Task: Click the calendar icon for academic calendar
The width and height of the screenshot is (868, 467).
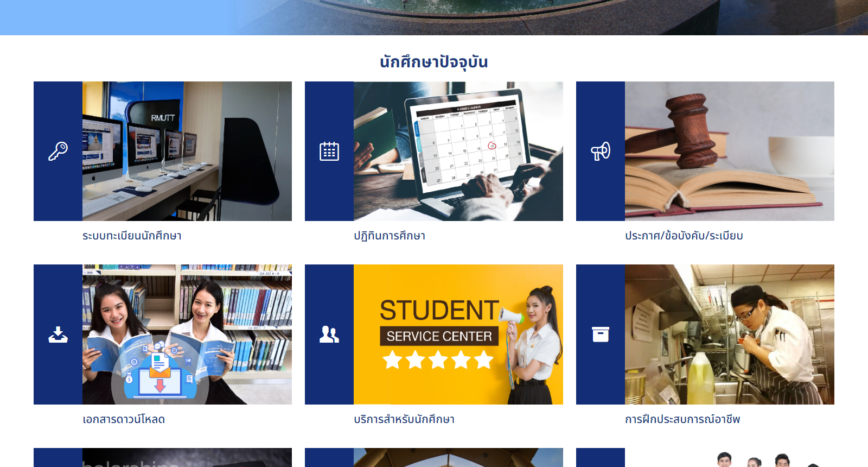Action: point(329,151)
